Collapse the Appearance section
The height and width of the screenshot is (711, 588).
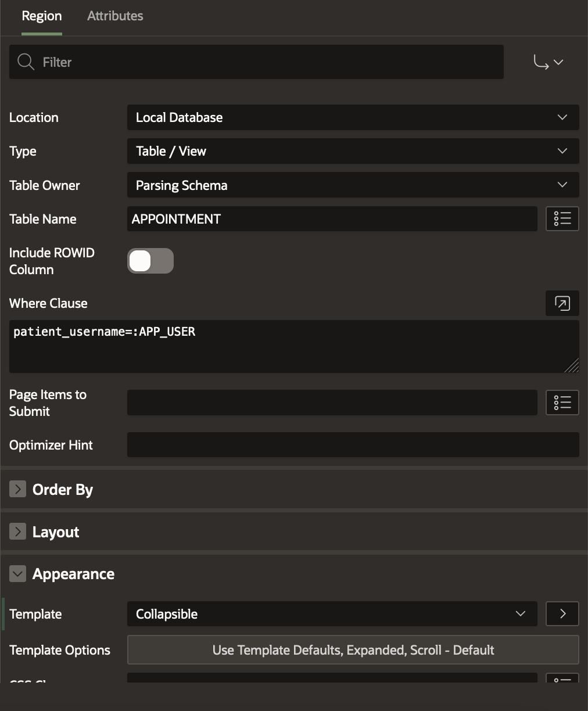(18, 574)
